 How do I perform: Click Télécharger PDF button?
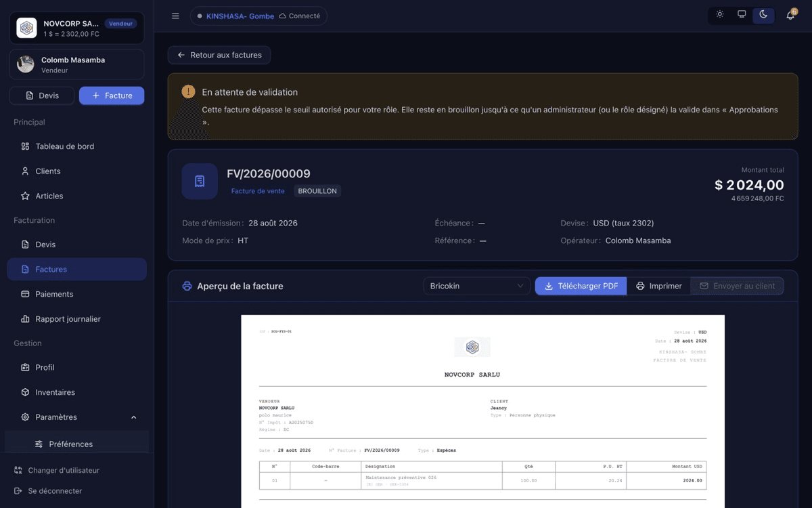(581, 286)
